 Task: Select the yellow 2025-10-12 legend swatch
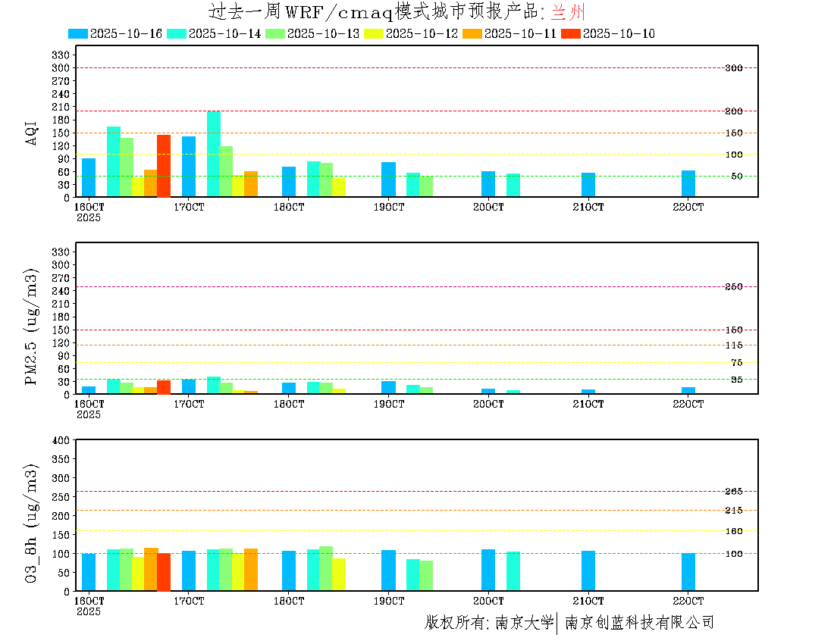[373, 33]
